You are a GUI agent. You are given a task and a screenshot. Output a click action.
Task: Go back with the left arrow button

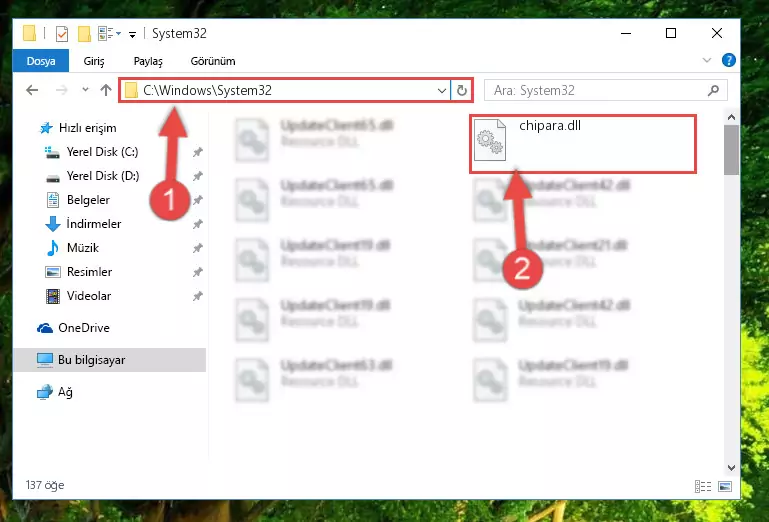[x=32, y=90]
